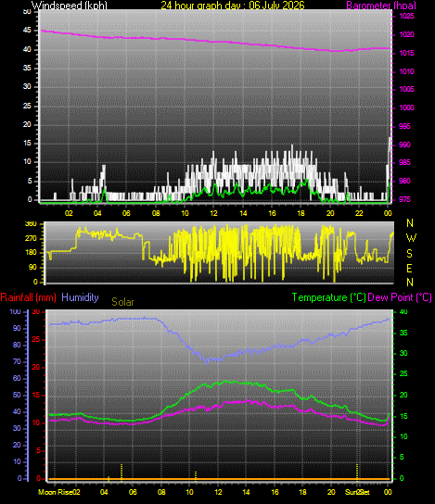Click the 1000 barometer axis value
435x504 pixels.
406,107
